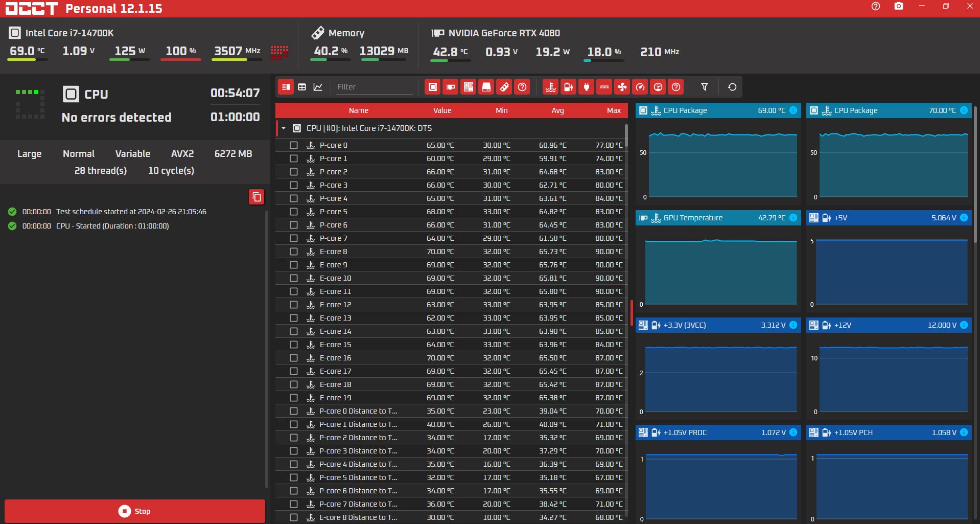Collapse the CPU [#0] Intel Core i7-14700K group
Image resolution: width=980 pixels, height=524 pixels.
pyautogui.click(x=284, y=128)
